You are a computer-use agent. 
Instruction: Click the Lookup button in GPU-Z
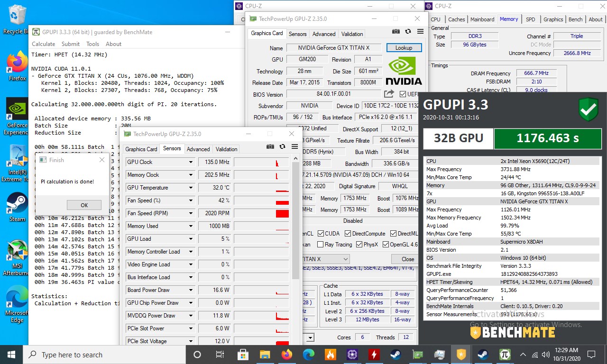404,48
